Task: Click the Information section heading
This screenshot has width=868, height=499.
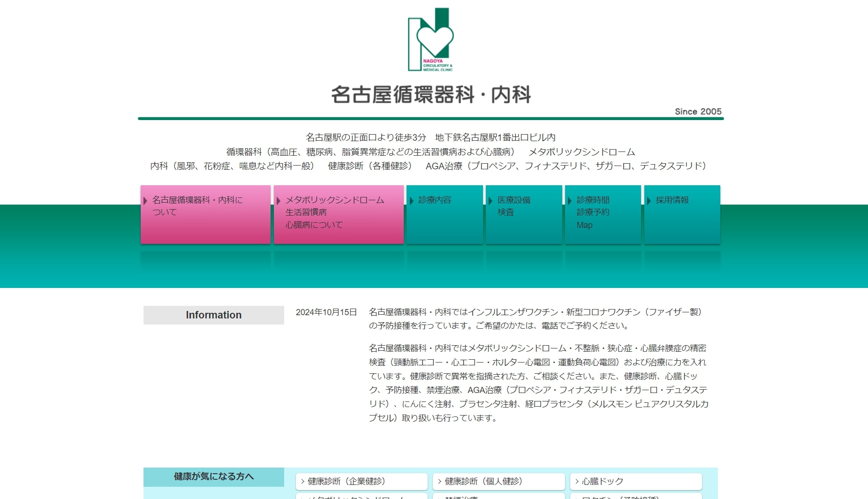Action: click(214, 315)
